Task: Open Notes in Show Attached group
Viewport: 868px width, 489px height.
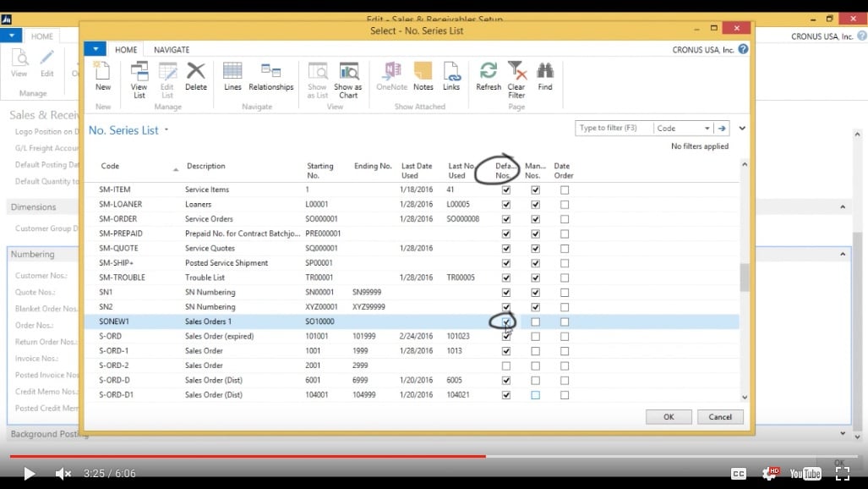Action: (x=423, y=76)
